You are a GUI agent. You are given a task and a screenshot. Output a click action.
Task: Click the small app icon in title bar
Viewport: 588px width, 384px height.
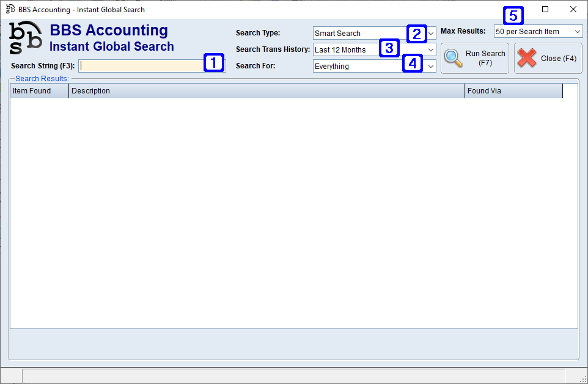[x=10, y=9]
